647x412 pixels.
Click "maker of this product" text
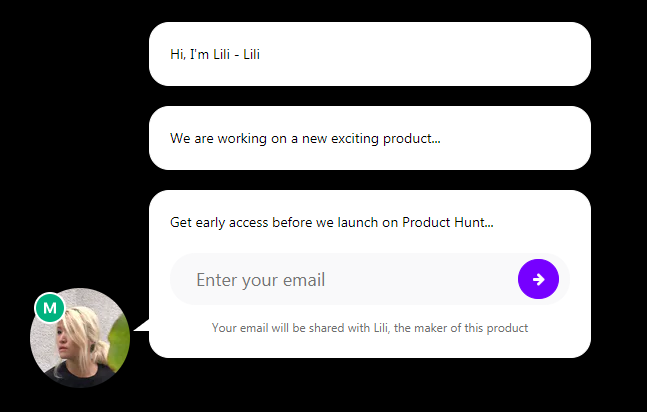471,328
